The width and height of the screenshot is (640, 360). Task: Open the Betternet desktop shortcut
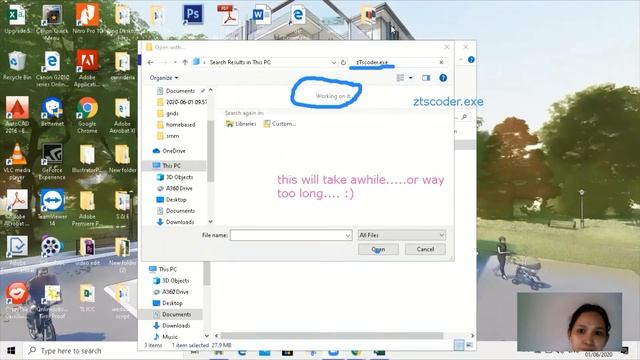(x=52, y=112)
